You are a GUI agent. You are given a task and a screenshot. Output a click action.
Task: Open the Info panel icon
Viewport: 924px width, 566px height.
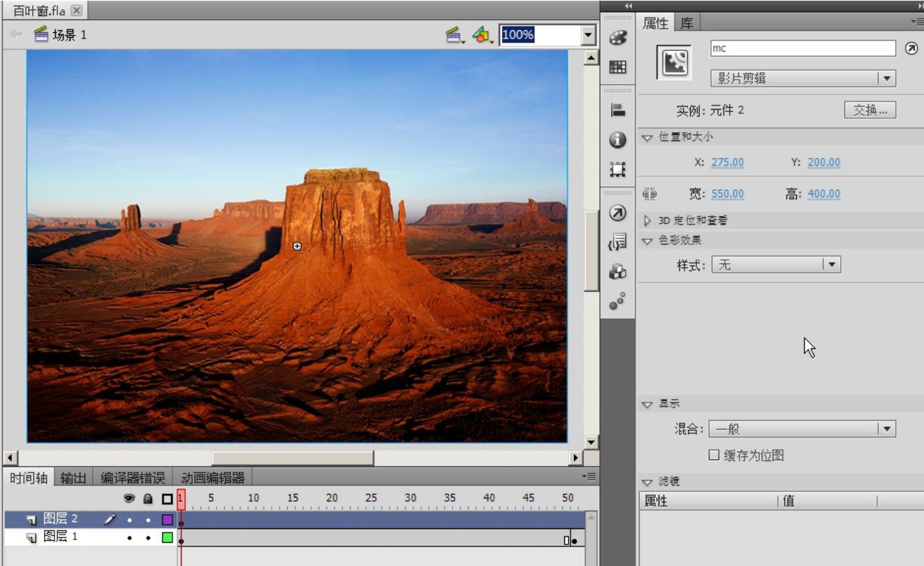coord(617,140)
